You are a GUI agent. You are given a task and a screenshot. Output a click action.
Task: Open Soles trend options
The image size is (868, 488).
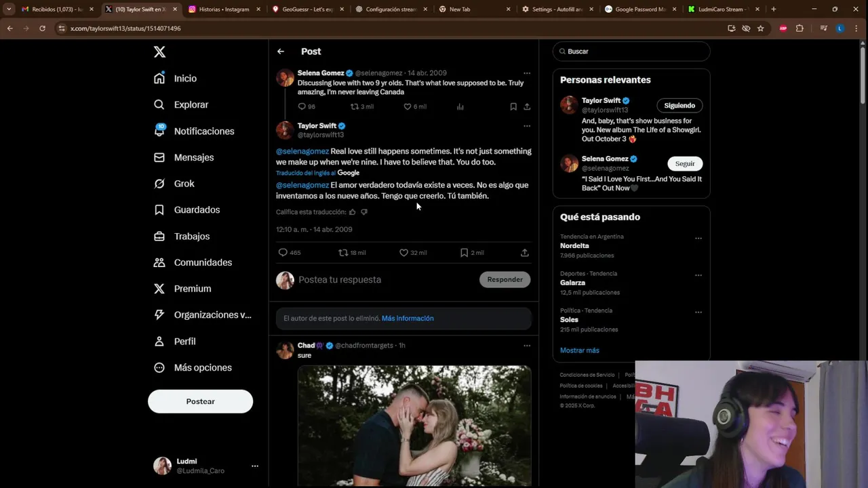click(698, 312)
